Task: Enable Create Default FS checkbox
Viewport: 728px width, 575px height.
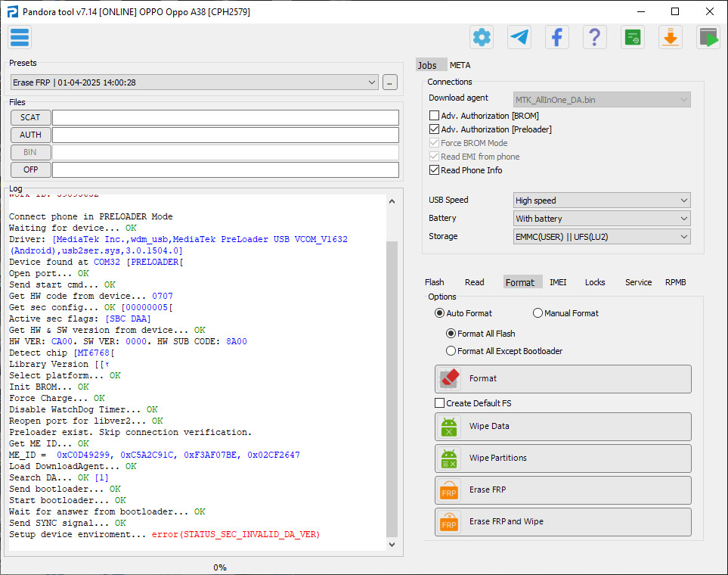Action: [x=440, y=403]
